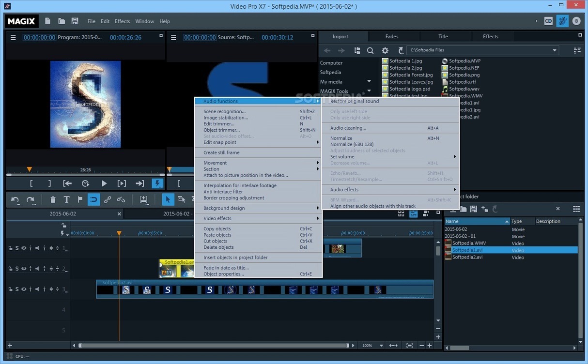Click the lightning bolt button in program monitor
588x364 pixels.
pyautogui.click(x=157, y=183)
